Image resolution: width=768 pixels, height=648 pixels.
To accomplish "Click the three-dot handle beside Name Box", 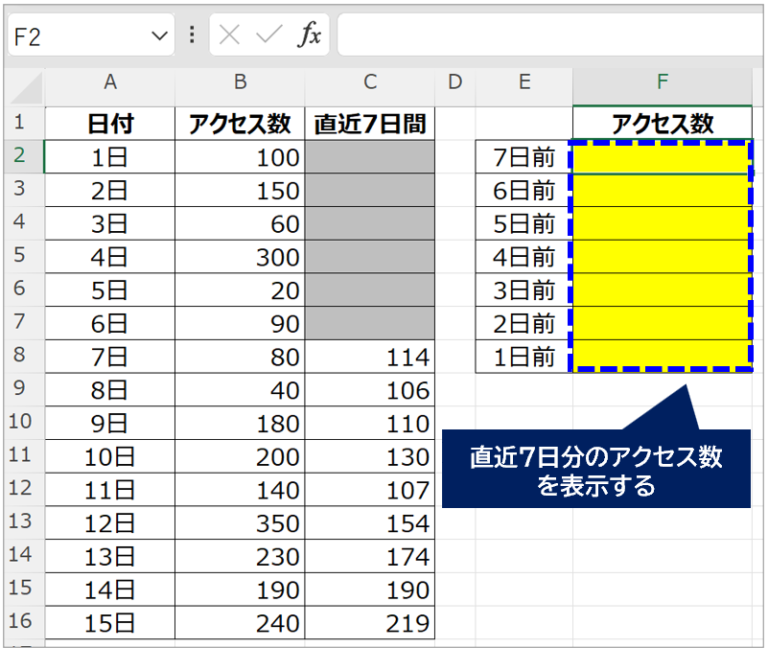I will pyautogui.click(x=192, y=36).
